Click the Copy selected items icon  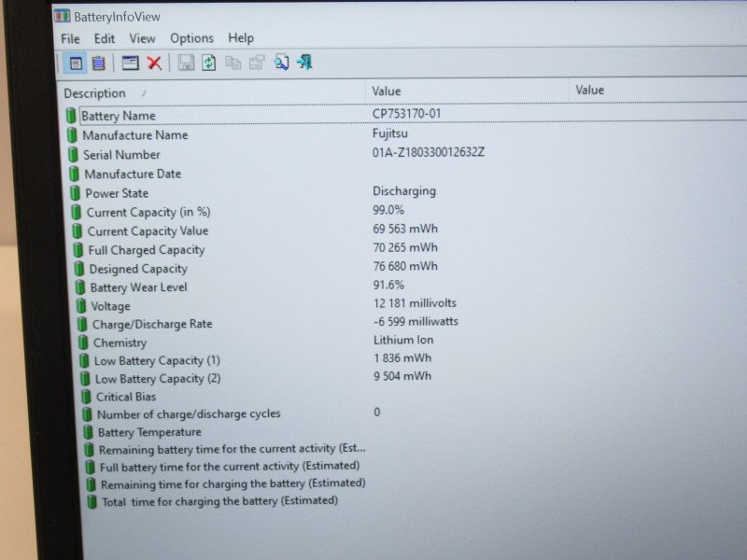(x=233, y=63)
